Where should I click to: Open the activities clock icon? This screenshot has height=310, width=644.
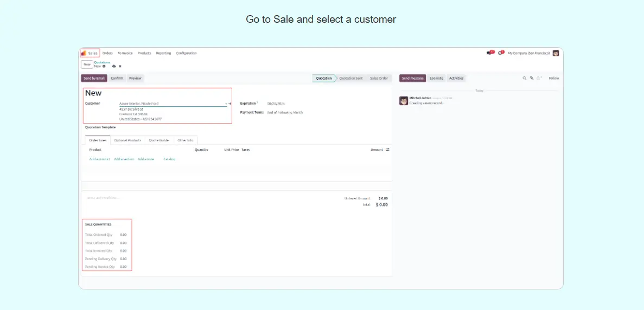[501, 53]
